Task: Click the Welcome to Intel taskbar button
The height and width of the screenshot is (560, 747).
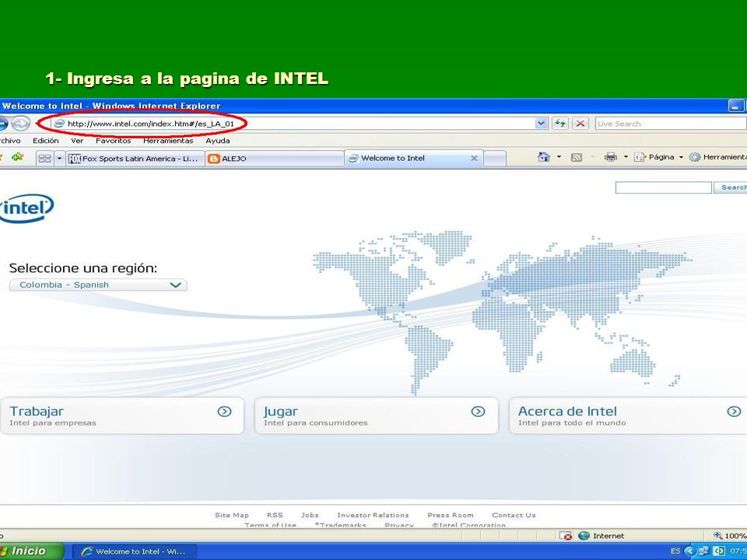Action: (135, 551)
